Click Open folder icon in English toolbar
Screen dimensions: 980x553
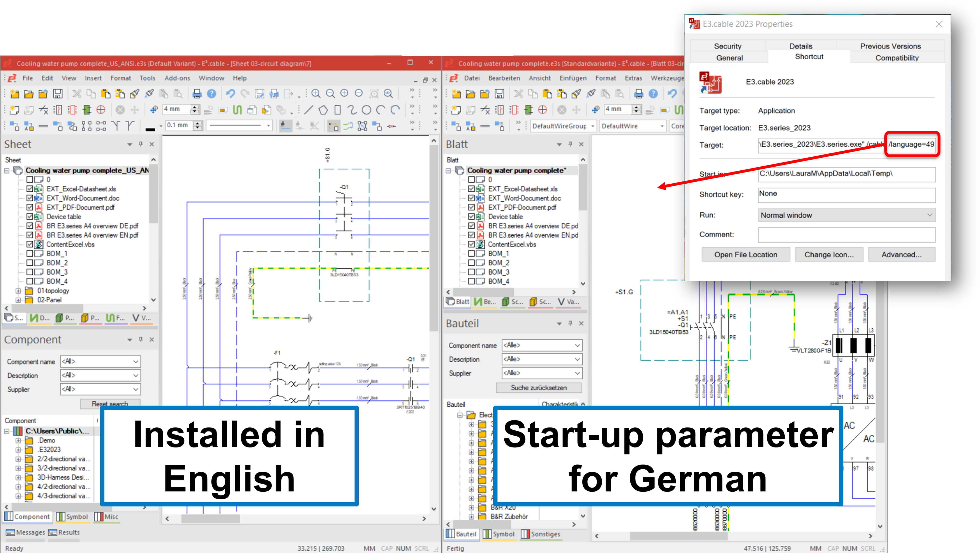tap(29, 94)
